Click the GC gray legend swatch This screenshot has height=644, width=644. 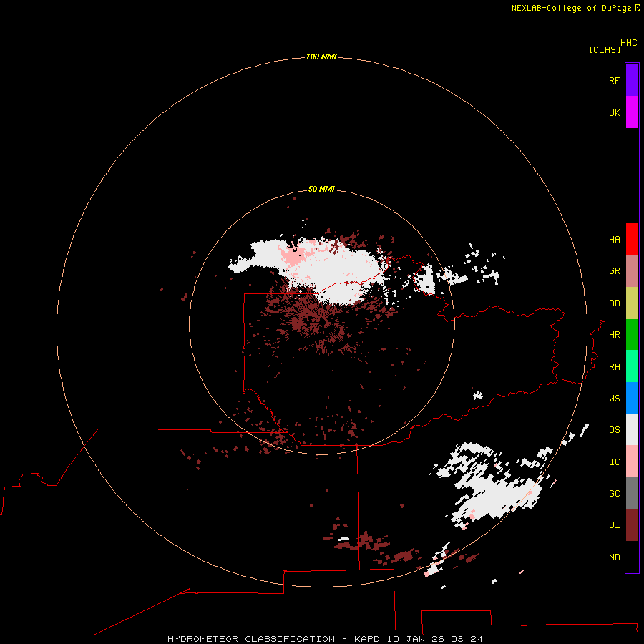click(632, 493)
